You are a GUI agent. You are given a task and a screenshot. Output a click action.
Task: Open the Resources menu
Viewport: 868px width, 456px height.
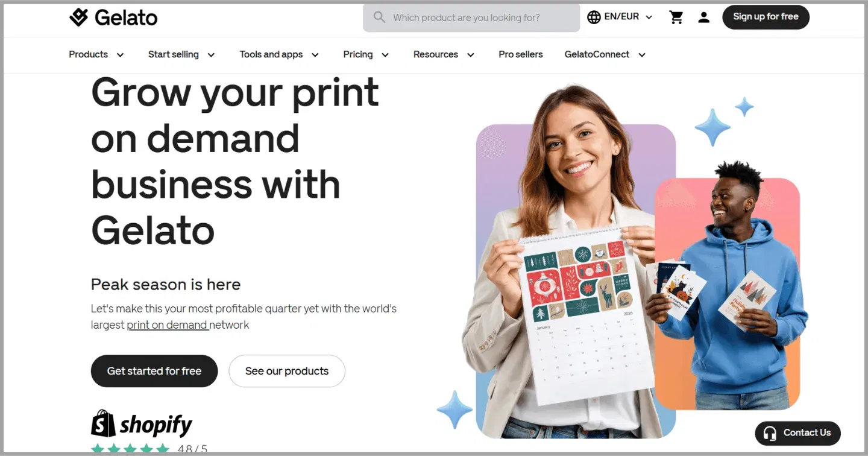[x=444, y=54]
